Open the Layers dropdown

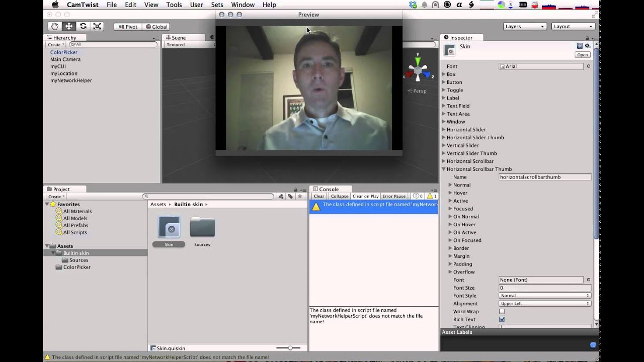525,26
